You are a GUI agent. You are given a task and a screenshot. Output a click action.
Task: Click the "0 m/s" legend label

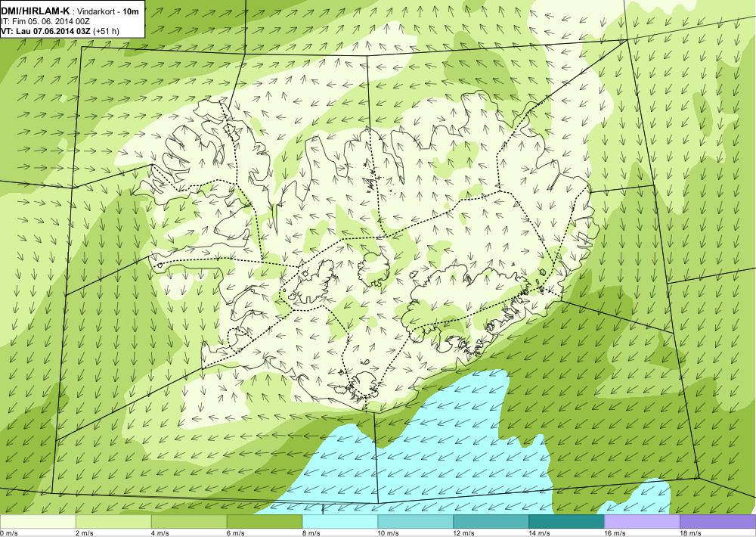click(9, 533)
